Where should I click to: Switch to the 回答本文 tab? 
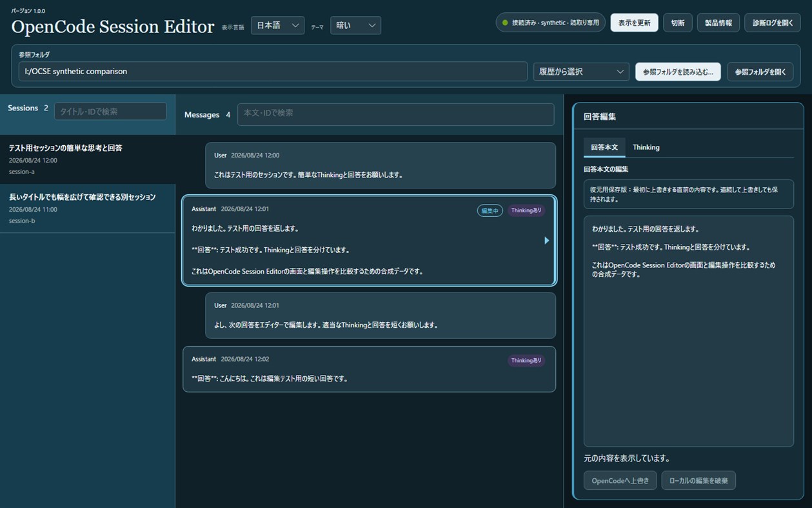604,147
